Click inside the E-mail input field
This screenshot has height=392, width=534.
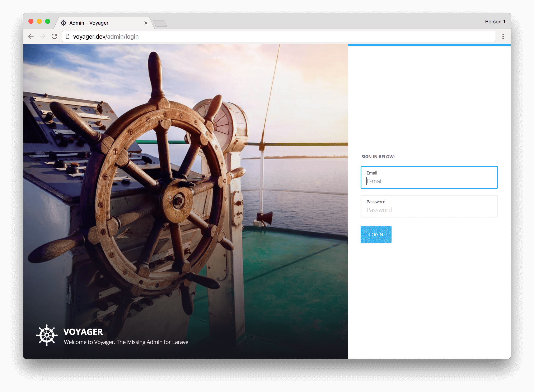(x=429, y=181)
